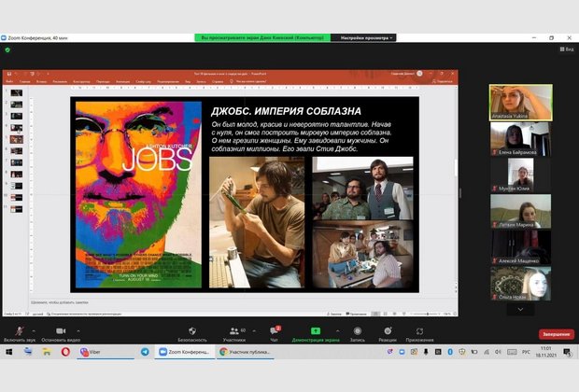Open Viber from the Windows taskbar
579x392 pixels.
pyautogui.click(x=91, y=352)
